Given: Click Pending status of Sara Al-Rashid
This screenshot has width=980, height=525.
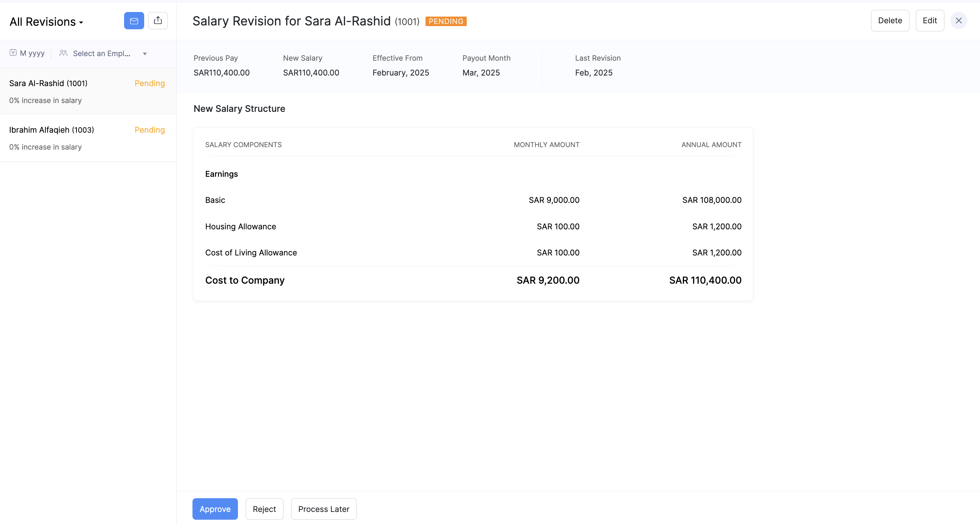Looking at the screenshot, I should (x=149, y=83).
